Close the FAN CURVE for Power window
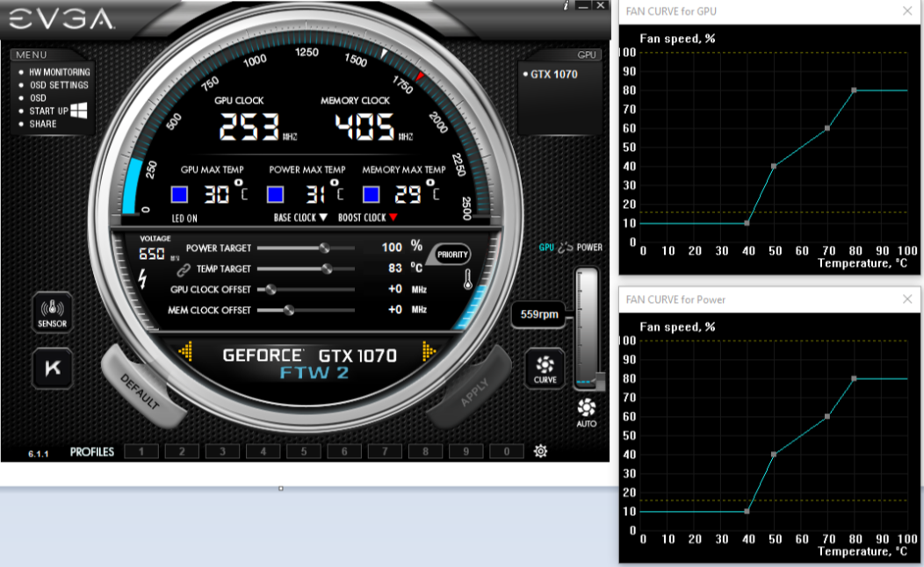924x567 pixels. coord(907,299)
